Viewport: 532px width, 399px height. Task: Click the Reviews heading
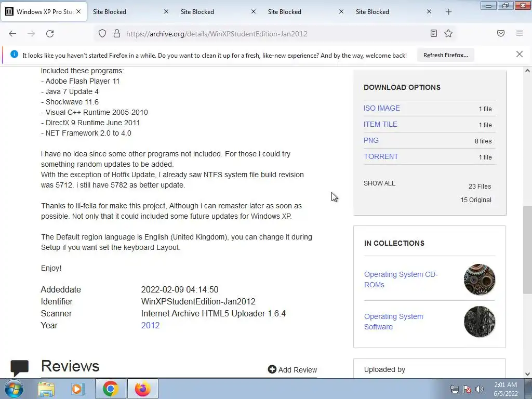pos(70,366)
